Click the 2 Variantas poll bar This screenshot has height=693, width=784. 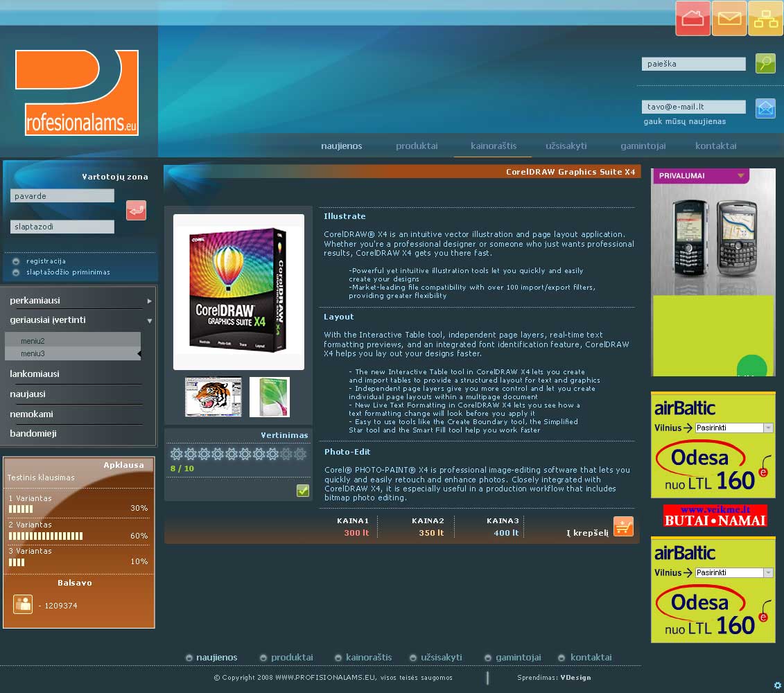pyautogui.click(x=46, y=536)
